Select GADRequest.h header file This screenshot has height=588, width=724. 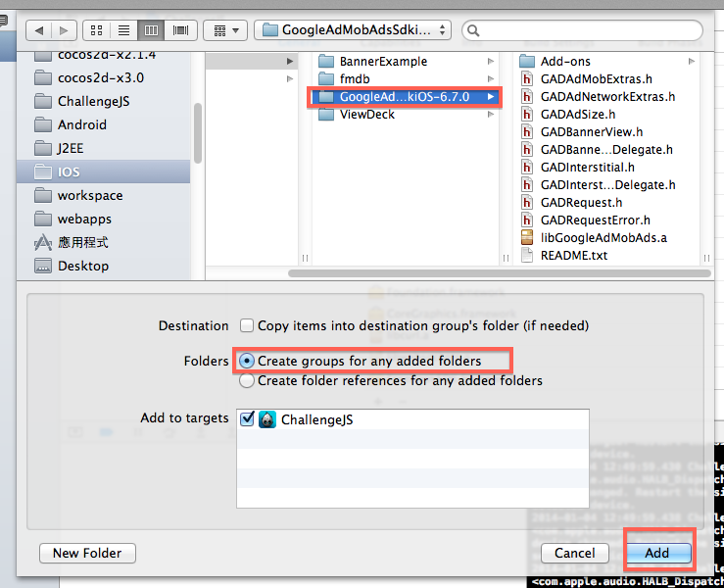[607, 202]
